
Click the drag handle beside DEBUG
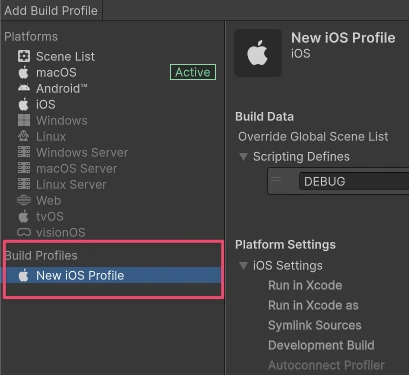tap(276, 180)
